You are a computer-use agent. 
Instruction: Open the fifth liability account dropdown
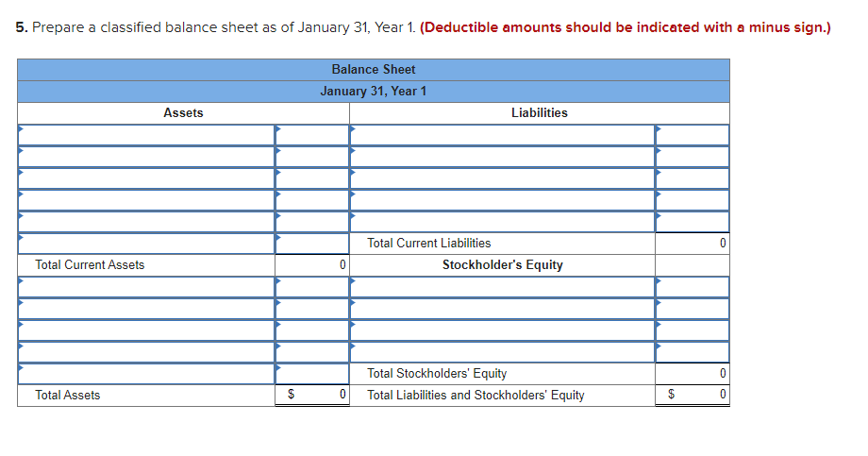point(502,222)
